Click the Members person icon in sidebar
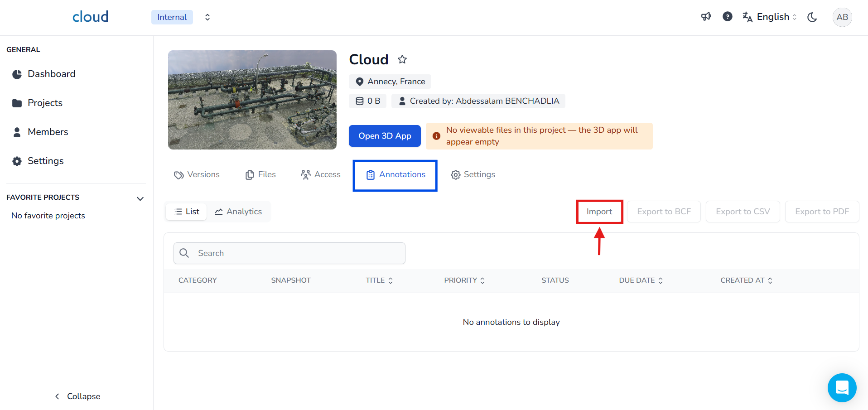Image resolution: width=868 pixels, height=410 pixels. 17,132
